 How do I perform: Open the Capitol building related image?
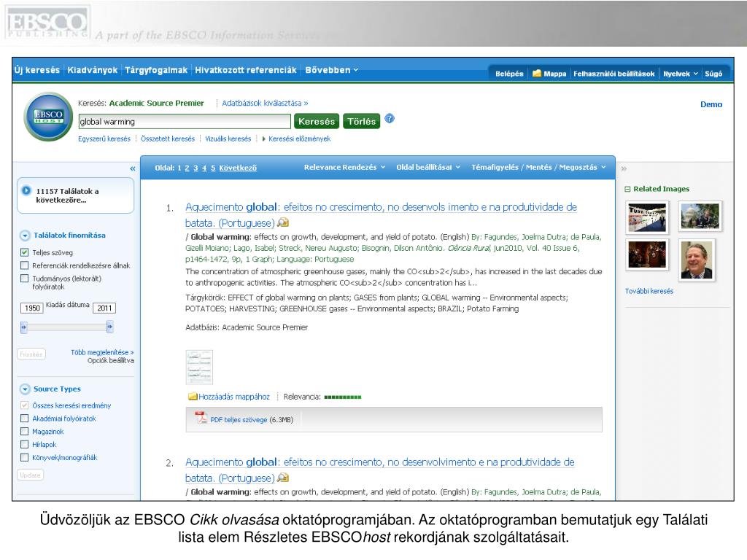[700, 216]
